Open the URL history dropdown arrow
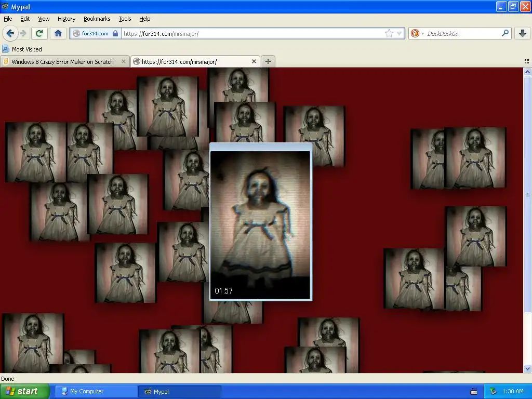The height and width of the screenshot is (399, 532). point(400,33)
